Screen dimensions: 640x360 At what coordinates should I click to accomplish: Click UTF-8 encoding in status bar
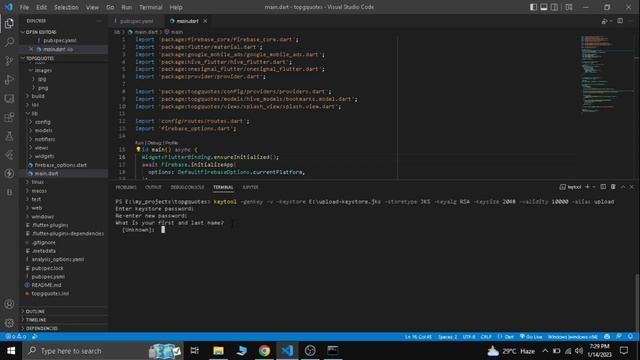click(x=469, y=337)
